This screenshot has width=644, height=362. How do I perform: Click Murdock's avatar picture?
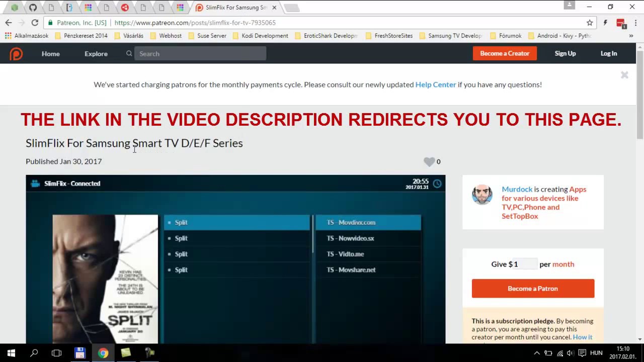coord(482,195)
